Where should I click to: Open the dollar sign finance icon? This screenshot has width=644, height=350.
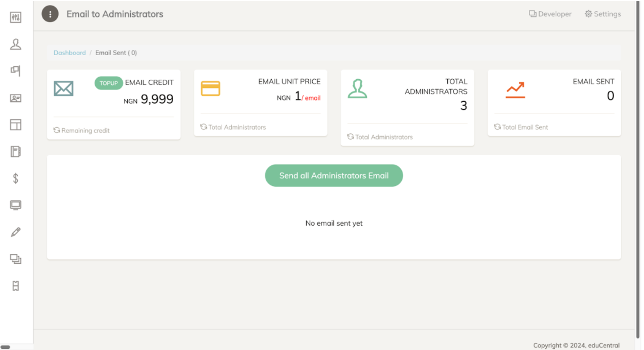16,178
